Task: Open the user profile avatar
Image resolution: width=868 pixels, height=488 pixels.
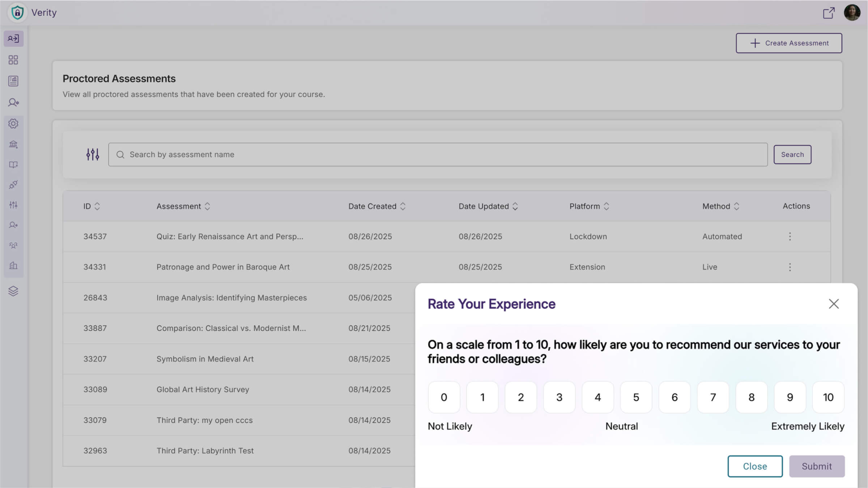Action: click(852, 13)
